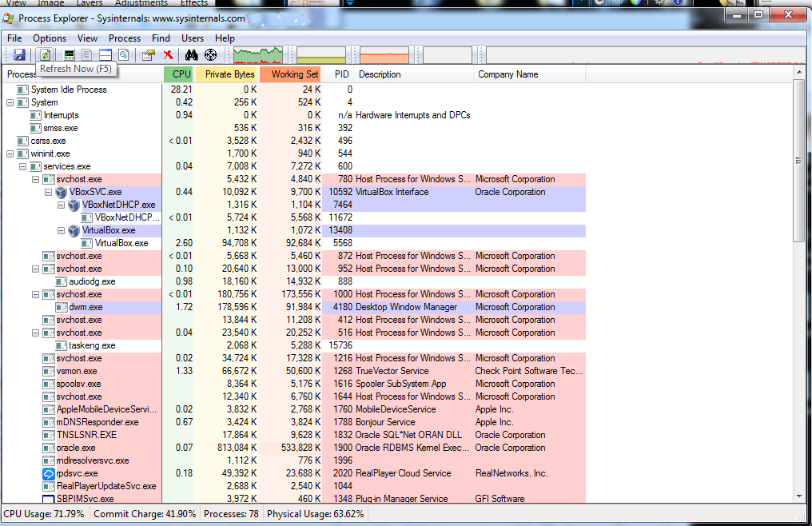Click the System Idle Process icon

pos(23,90)
